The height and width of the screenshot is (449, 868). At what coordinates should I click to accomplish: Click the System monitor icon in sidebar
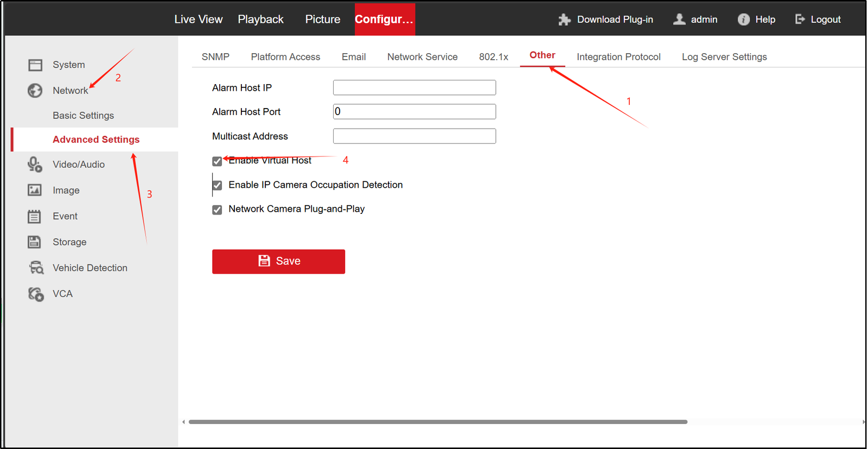[35, 65]
